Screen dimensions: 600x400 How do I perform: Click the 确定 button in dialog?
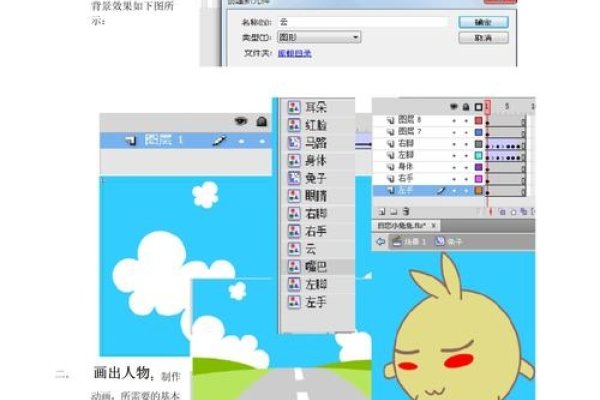(x=483, y=22)
